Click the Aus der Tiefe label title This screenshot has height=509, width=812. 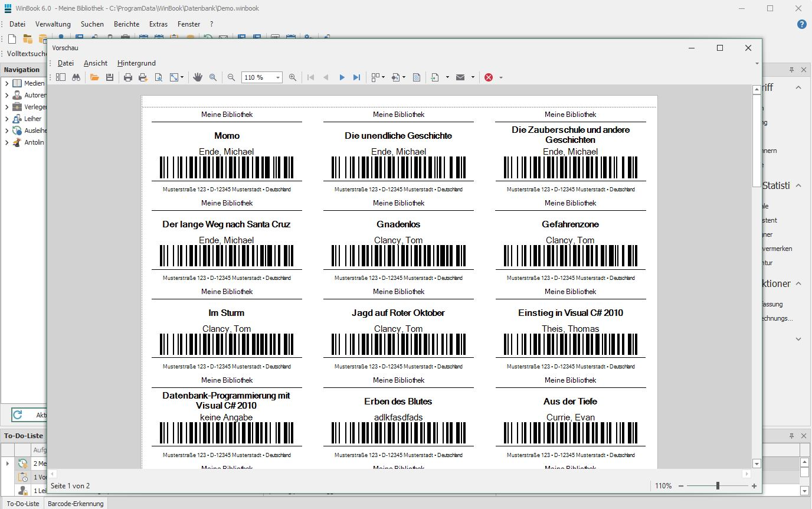tap(570, 402)
